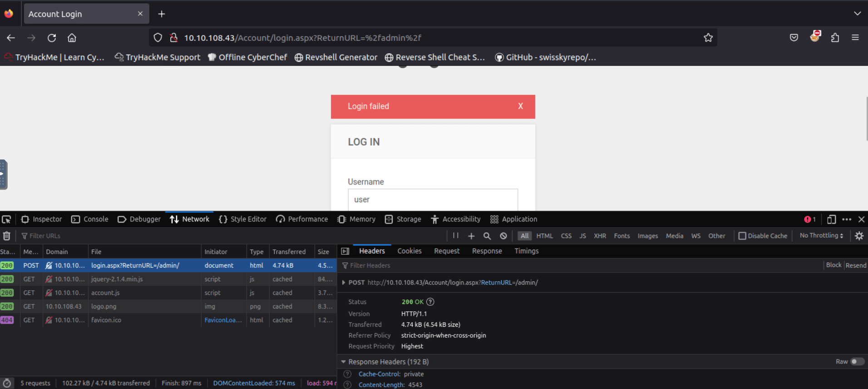The width and height of the screenshot is (868, 389).
Task: Switch to the Cookies tab
Action: (x=409, y=251)
